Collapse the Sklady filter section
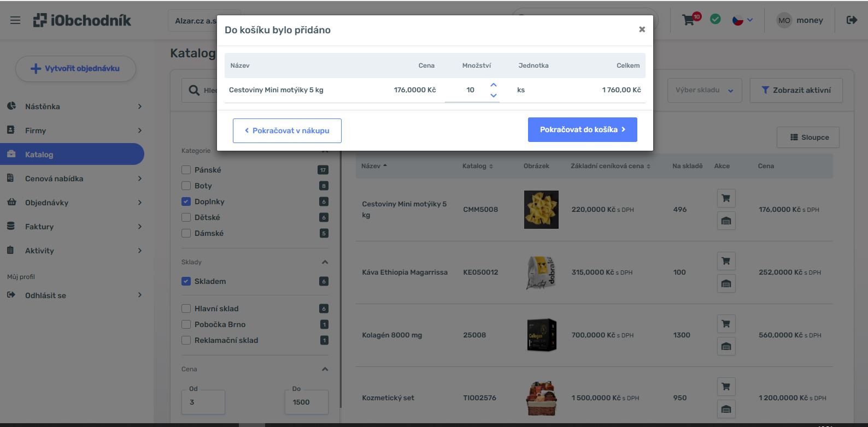This screenshot has height=427, width=868. [325, 262]
